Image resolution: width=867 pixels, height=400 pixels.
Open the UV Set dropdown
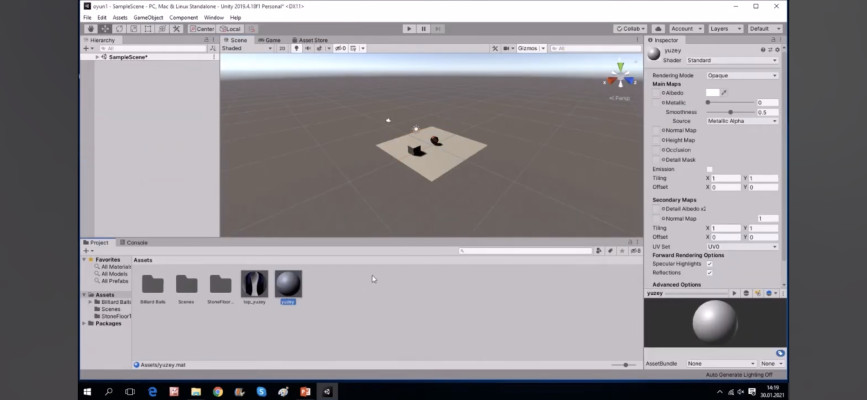742,246
